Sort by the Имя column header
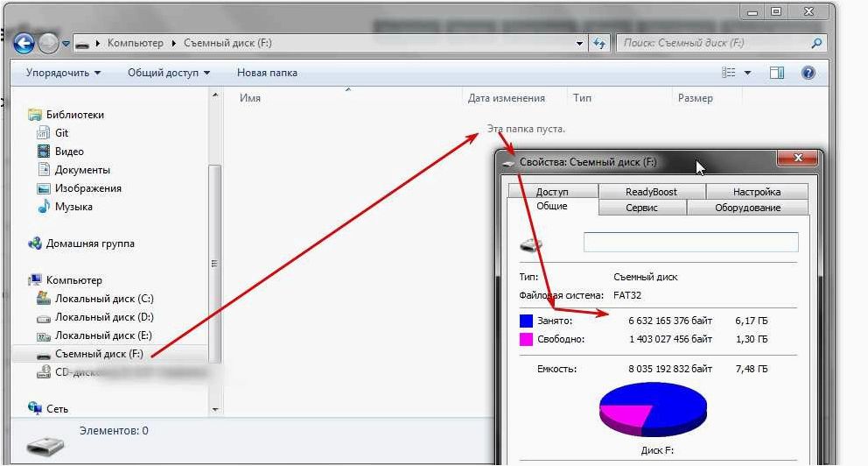The image size is (868, 466). click(249, 98)
